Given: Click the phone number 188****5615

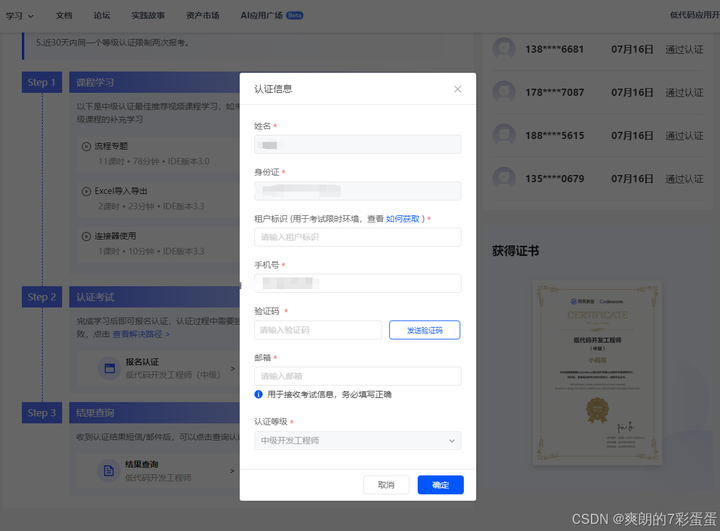Looking at the screenshot, I should tap(555, 136).
